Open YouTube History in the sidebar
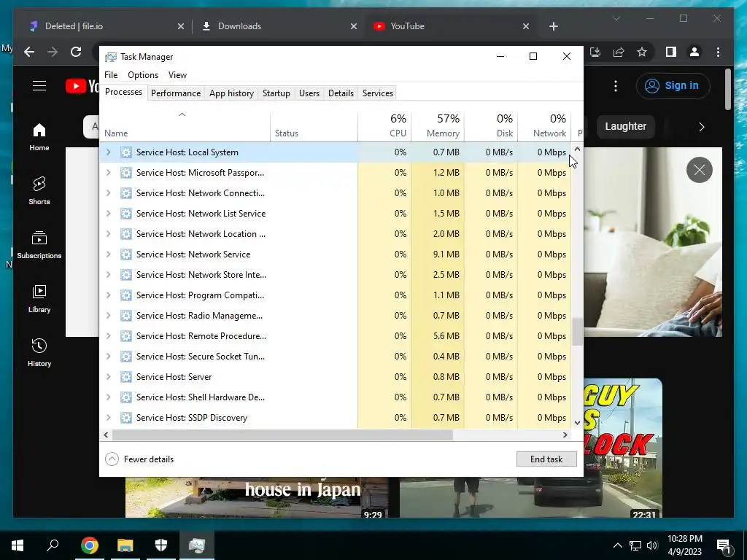Screen dimensions: 747x560 point(39,352)
